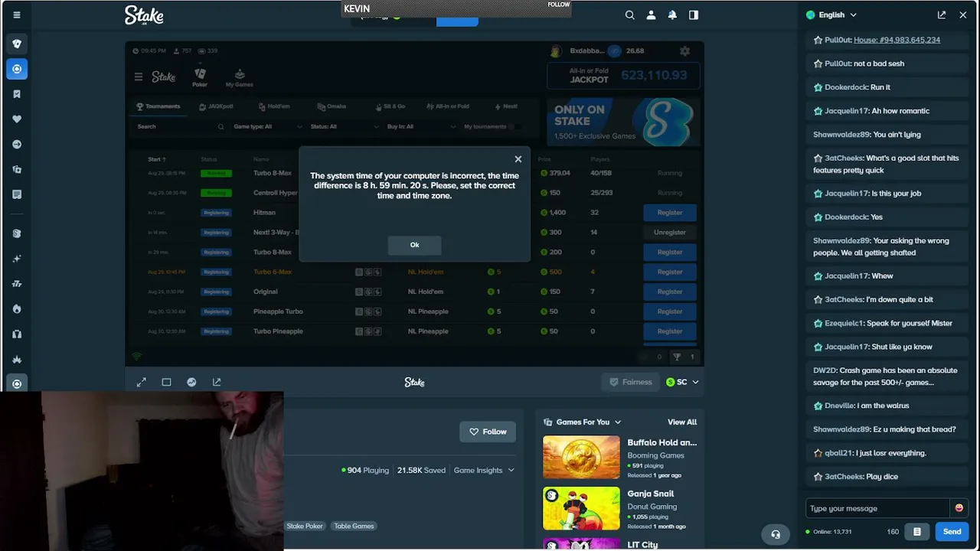Open the Fairness button below the game
Viewport: 980px width, 551px height.
tap(630, 382)
